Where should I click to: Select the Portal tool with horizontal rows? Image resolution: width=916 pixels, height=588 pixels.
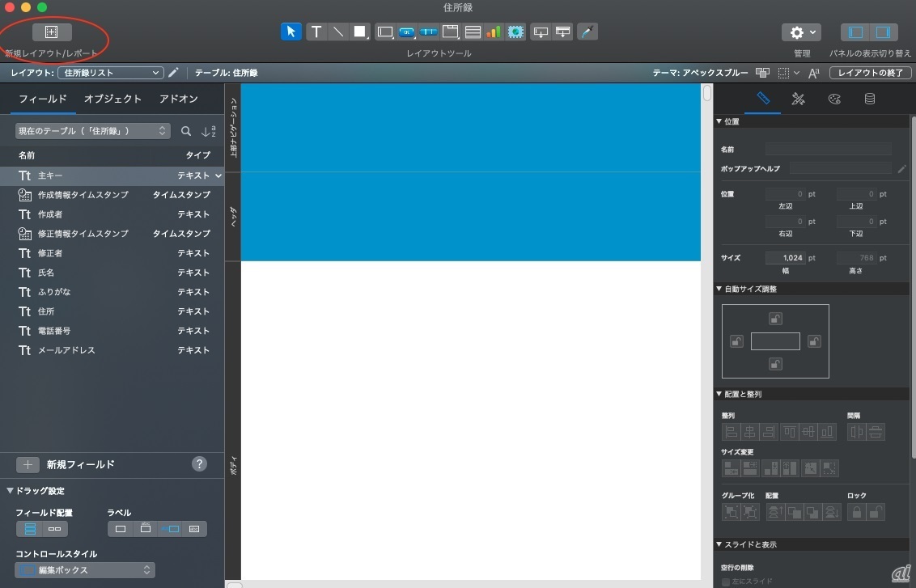[473, 32]
